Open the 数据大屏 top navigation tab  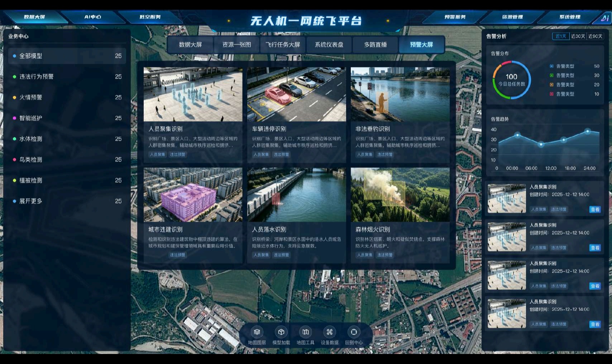pos(34,17)
